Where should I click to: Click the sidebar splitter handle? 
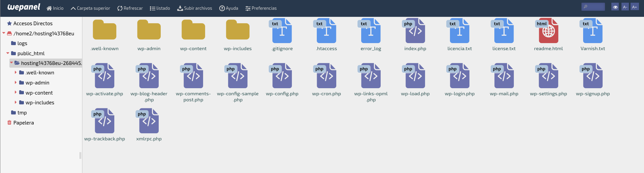coord(80,155)
